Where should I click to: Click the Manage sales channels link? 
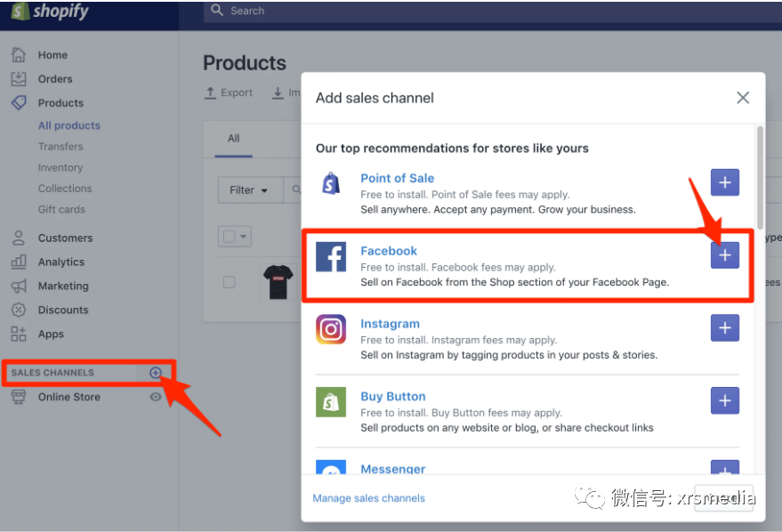(368, 498)
